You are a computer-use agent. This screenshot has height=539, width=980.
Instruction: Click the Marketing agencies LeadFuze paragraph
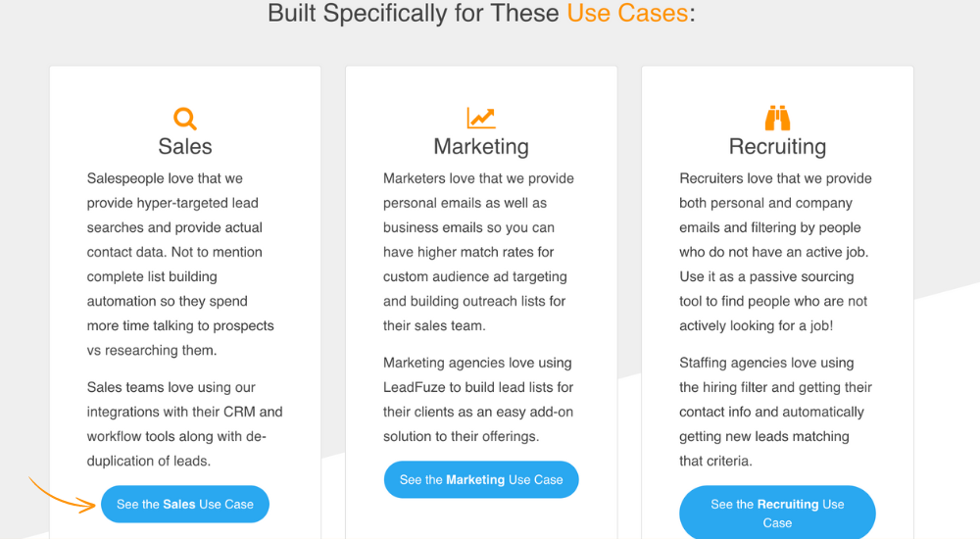coord(478,400)
